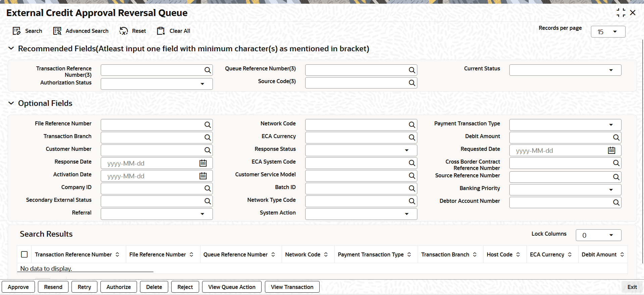Click the Clear All clipboard icon

click(161, 31)
